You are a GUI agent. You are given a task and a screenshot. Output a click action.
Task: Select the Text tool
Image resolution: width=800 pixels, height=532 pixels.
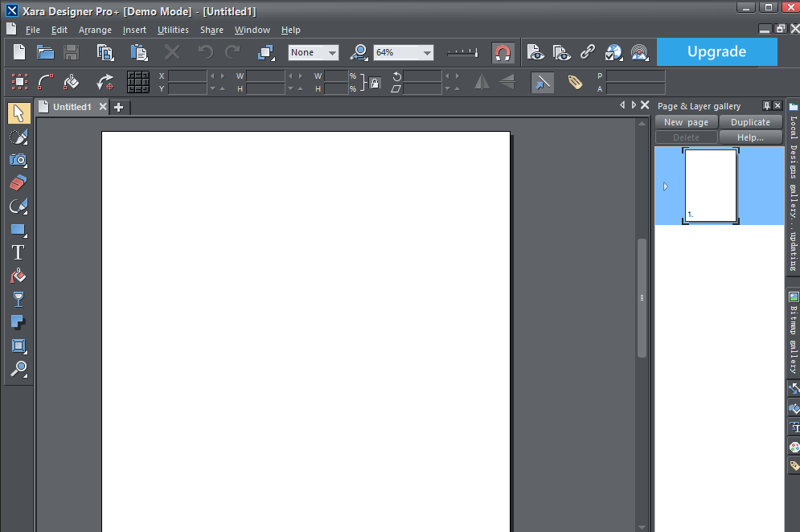click(18, 252)
